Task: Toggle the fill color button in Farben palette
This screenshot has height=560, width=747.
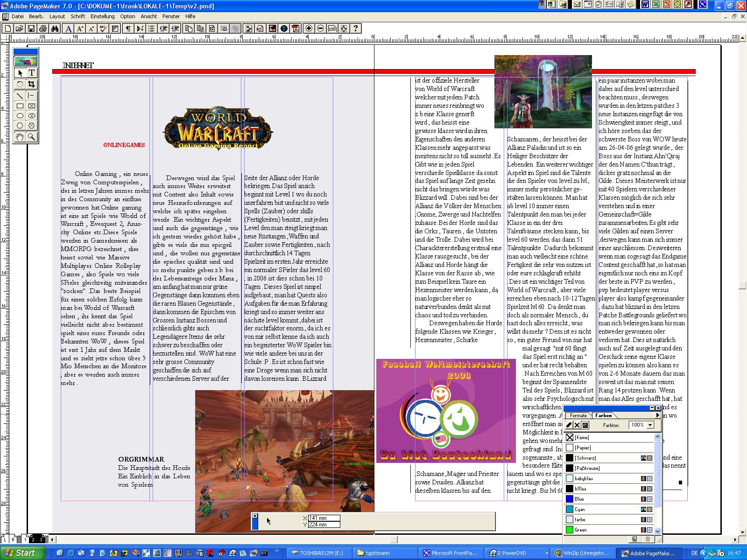Action: [577, 425]
